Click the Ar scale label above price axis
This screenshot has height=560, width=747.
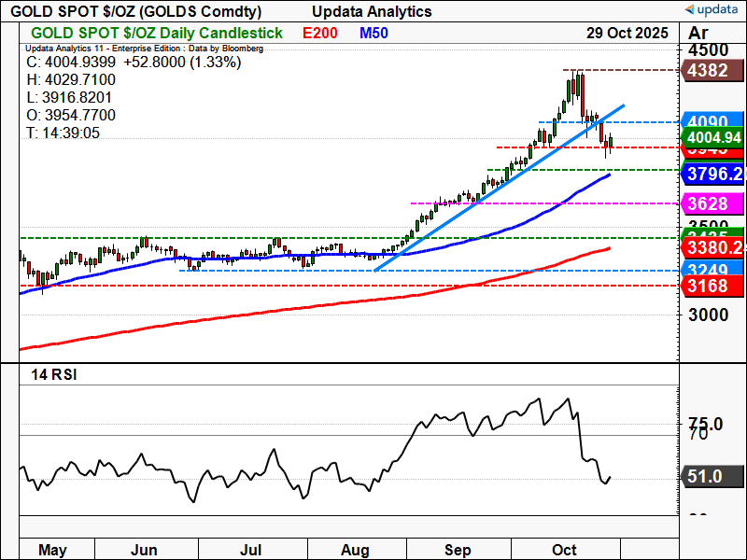(x=698, y=33)
